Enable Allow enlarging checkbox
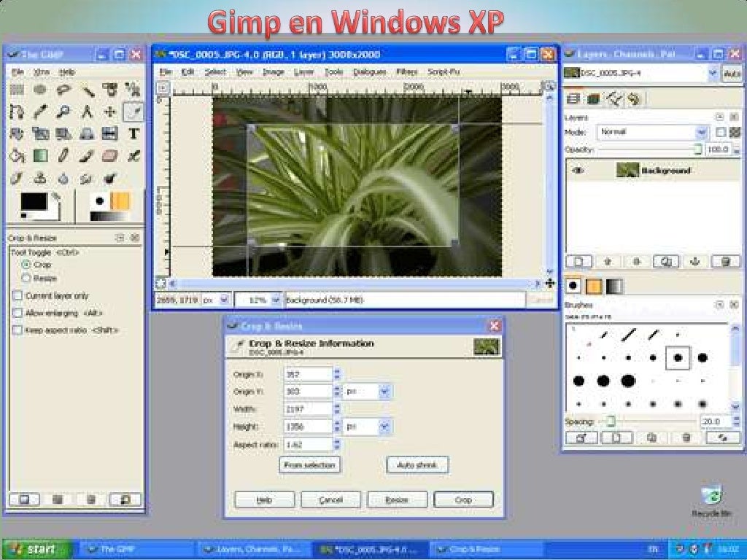 (x=18, y=313)
